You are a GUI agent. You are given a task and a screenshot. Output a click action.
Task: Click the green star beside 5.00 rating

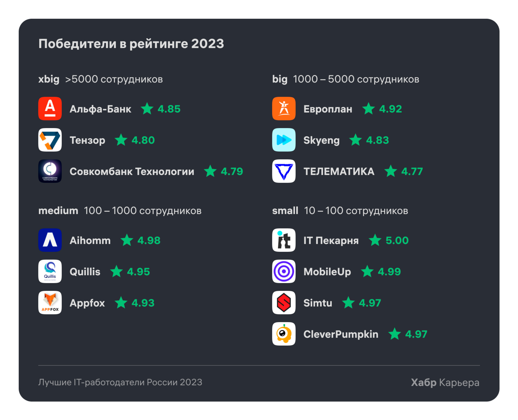pos(375,240)
